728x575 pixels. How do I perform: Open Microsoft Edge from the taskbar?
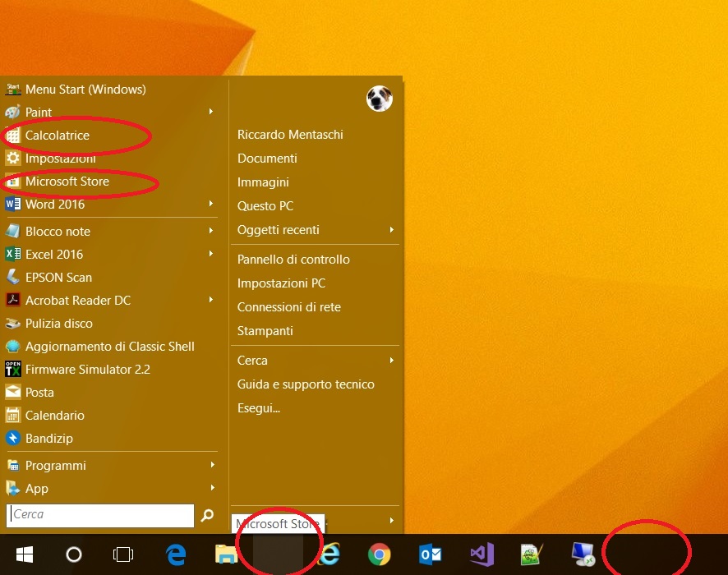(x=176, y=554)
